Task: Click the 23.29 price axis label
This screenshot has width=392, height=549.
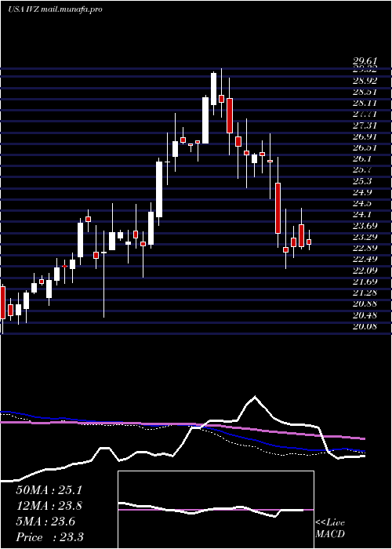Action: coord(365,237)
